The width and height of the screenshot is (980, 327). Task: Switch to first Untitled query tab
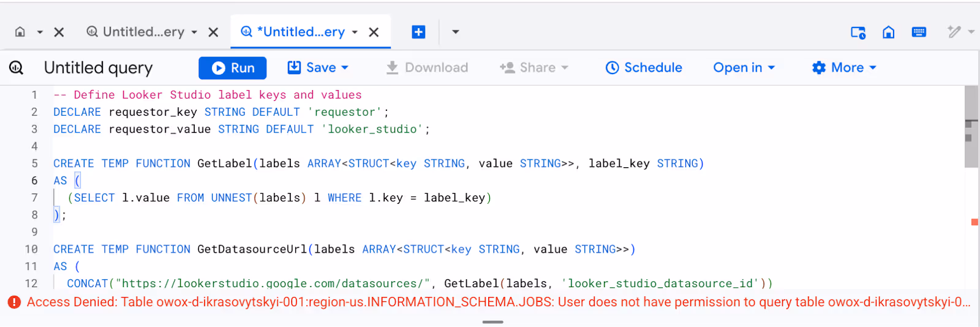137,32
